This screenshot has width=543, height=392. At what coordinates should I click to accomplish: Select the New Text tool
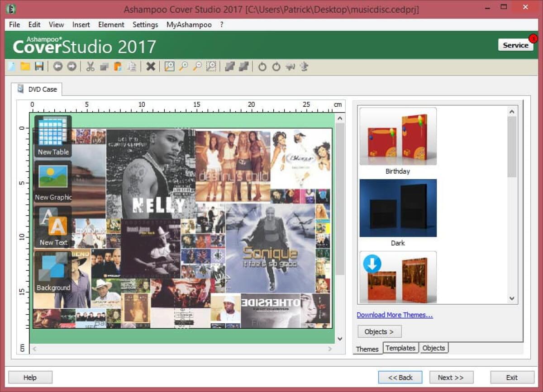tap(52, 225)
